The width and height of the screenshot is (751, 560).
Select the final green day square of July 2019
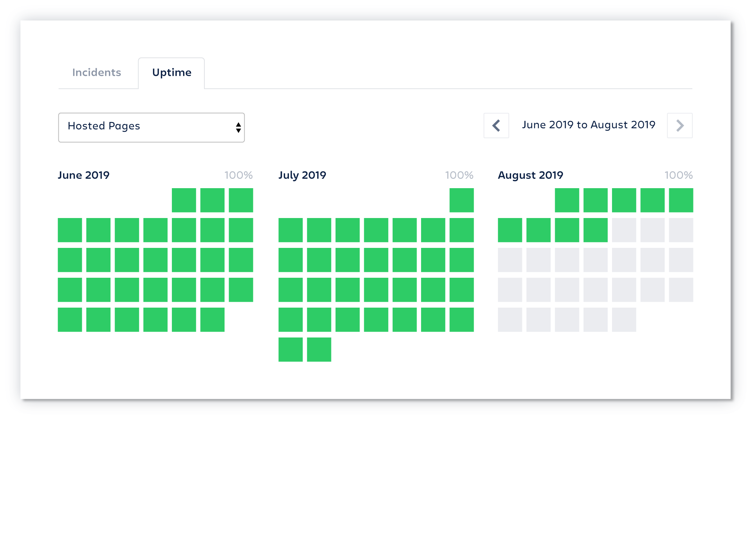point(319,349)
